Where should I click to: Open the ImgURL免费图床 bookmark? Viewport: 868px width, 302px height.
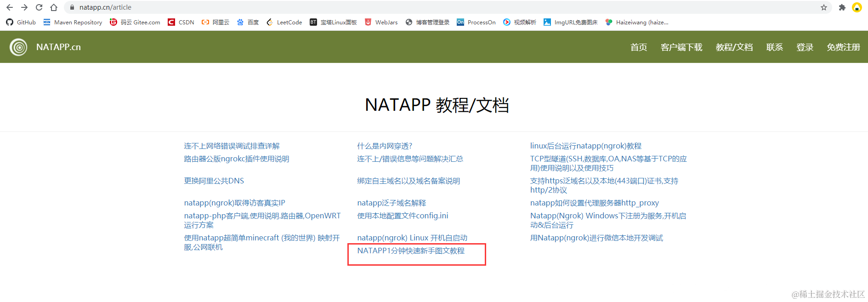coord(571,22)
